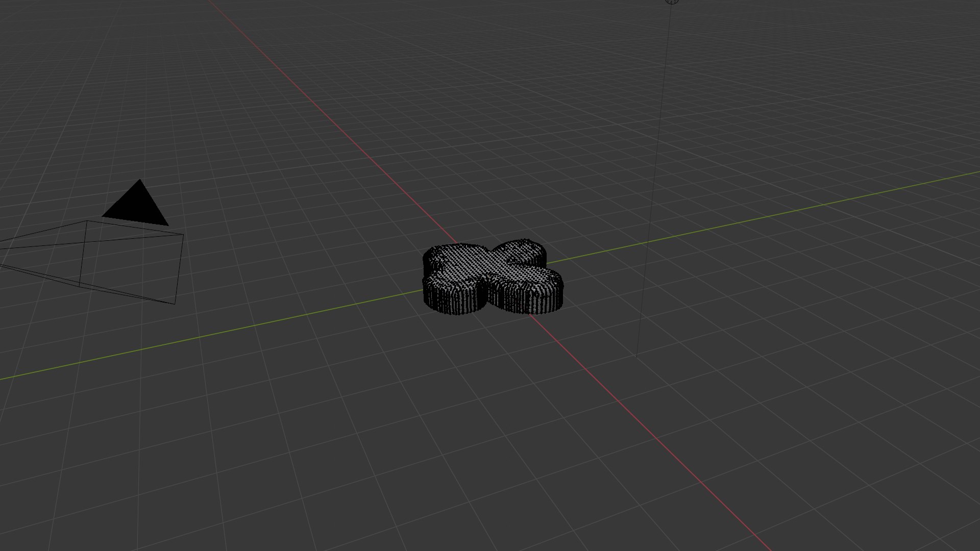Select the clover-shaped mesh object
Viewport: 980px width, 551px height.
[493, 277]
